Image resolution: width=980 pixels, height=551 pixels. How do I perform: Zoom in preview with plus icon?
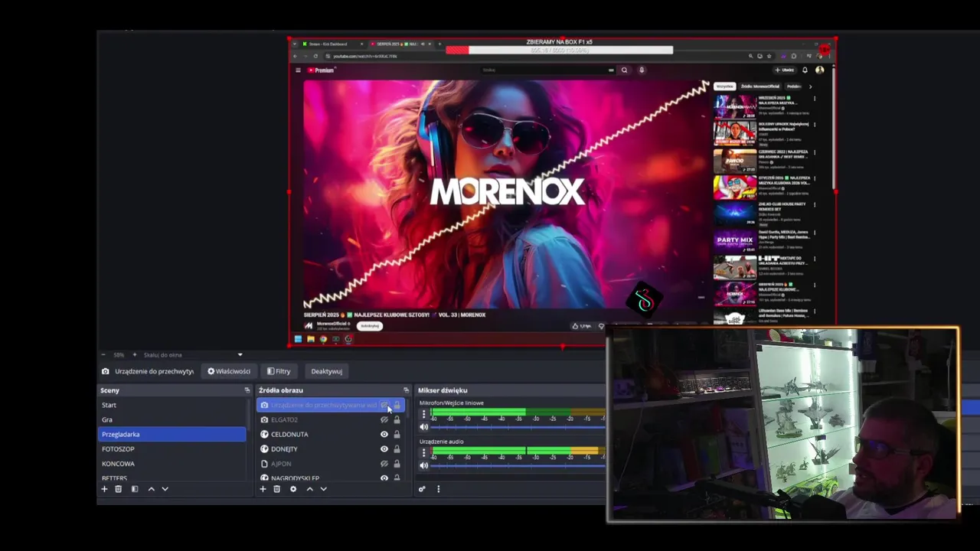(135, 355)
